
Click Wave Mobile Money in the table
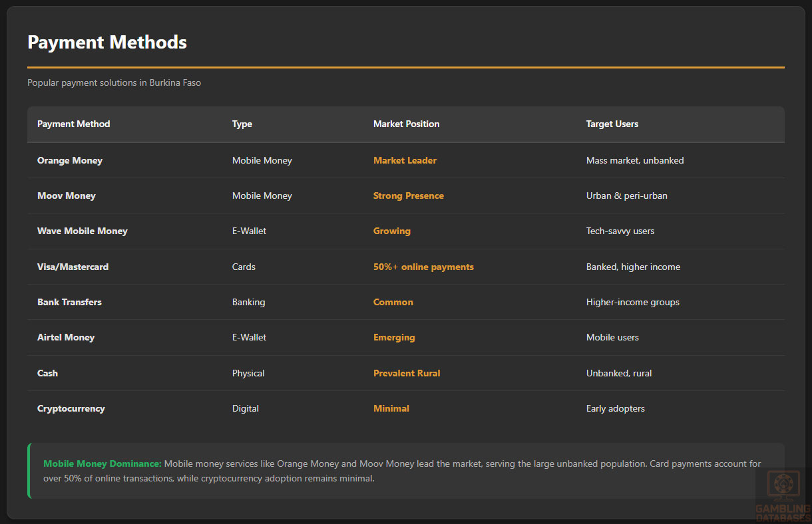point(83,231)
